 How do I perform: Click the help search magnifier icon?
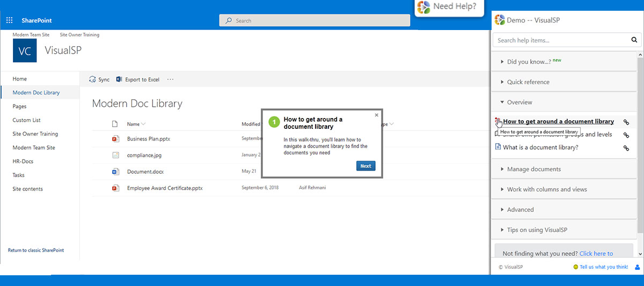click(634, 40)
